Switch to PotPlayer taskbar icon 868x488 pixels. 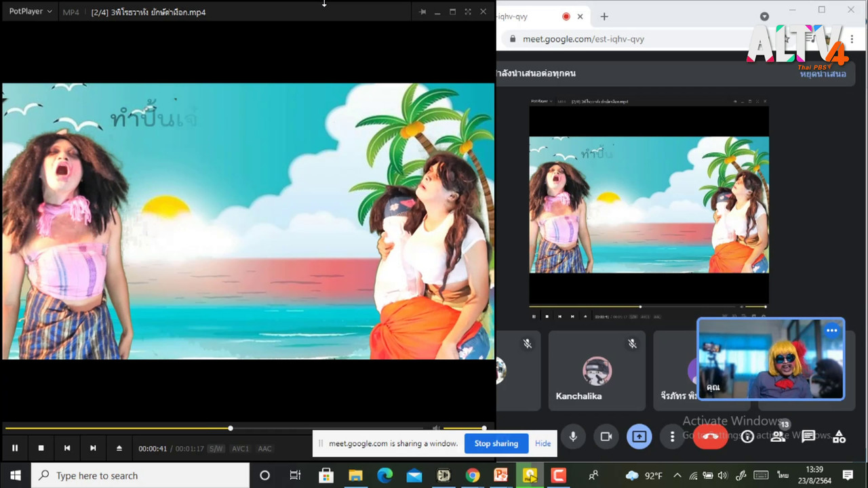(530, 475)
